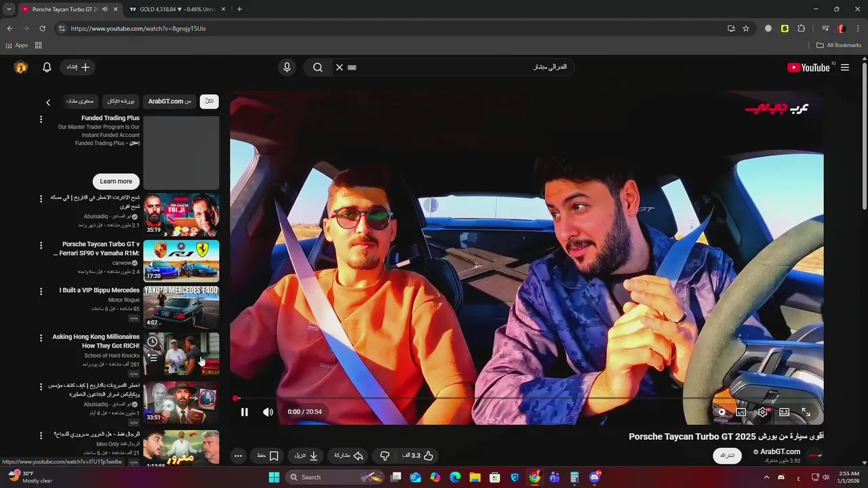This screenshot has width=868, height=488.
Task: Open options for VIP Bippu Mercedes video
Action: pyautogui.click(x=41, y=291)
